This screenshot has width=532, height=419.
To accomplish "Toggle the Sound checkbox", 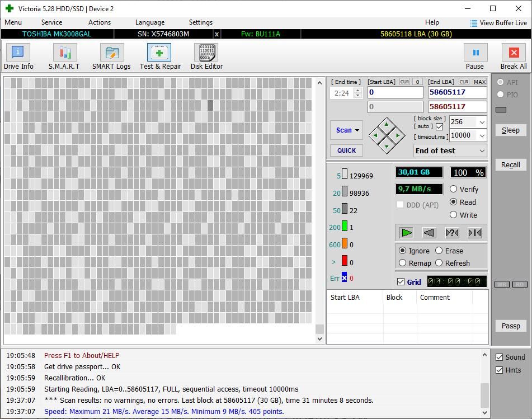I will point(499,357).
